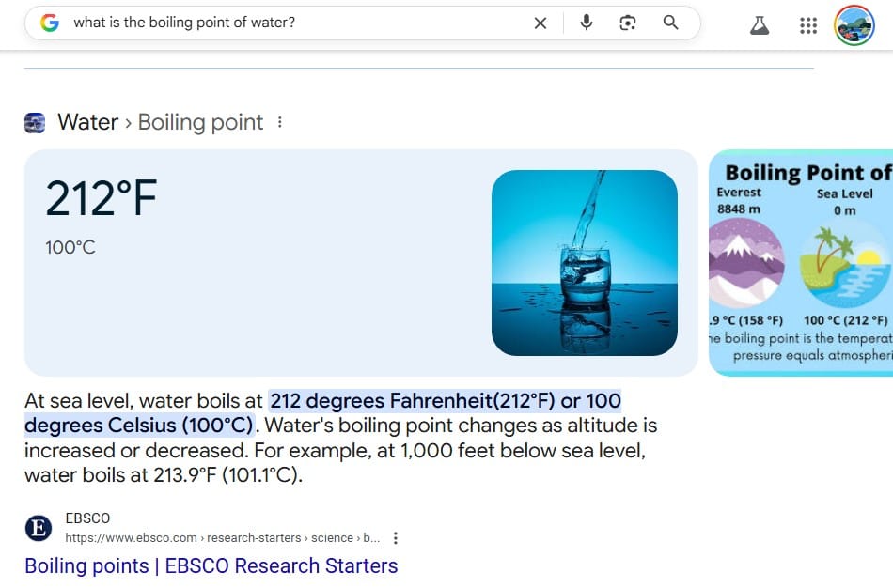
Task: Click the EBSCO favicon on the result
Action: (38, 528)
